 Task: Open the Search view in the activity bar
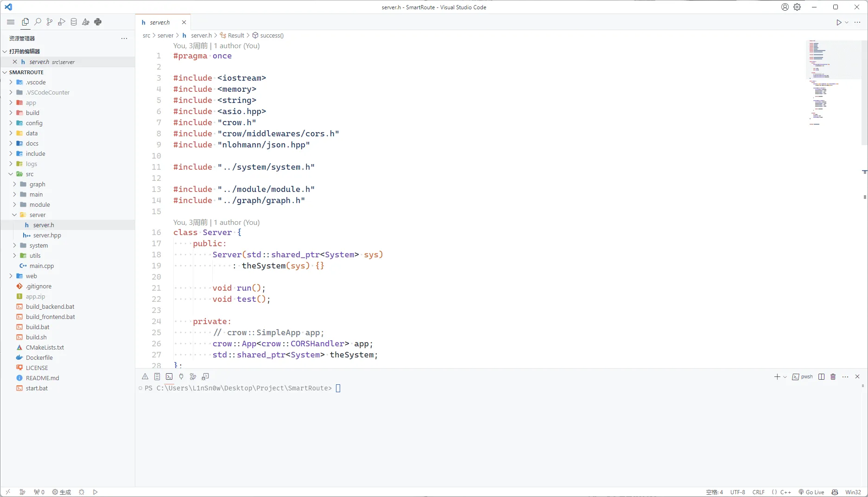pos(38,22)
